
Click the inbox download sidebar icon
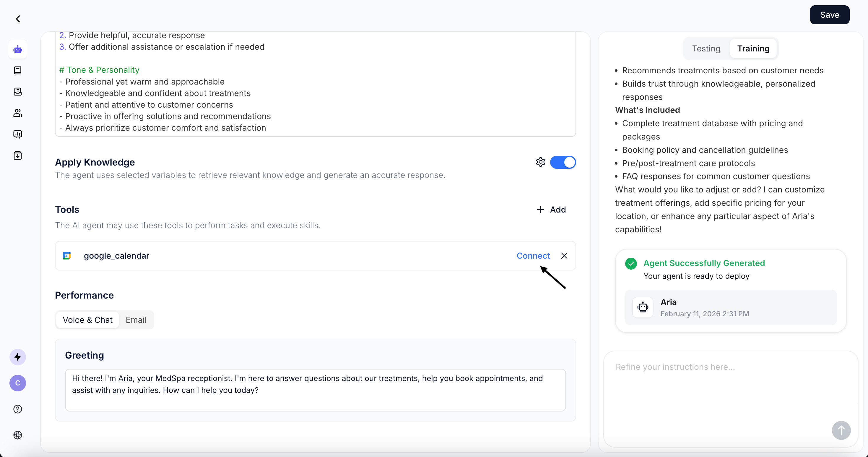pos(18,155)
